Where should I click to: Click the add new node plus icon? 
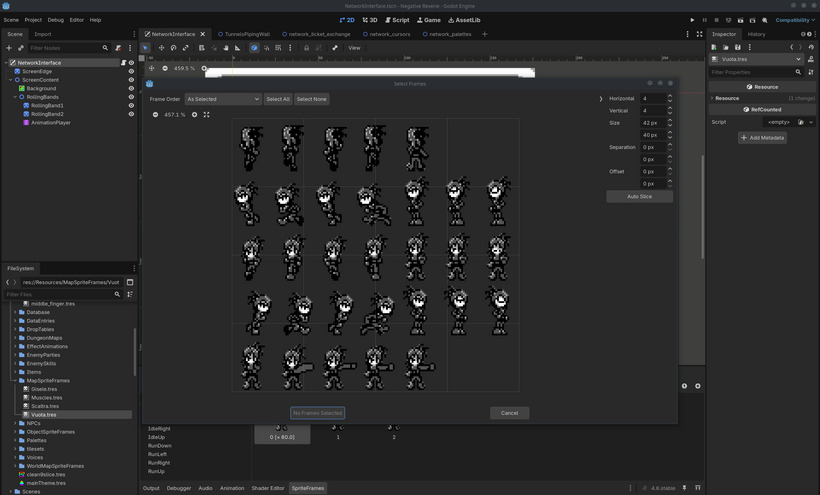pos(8,48)
